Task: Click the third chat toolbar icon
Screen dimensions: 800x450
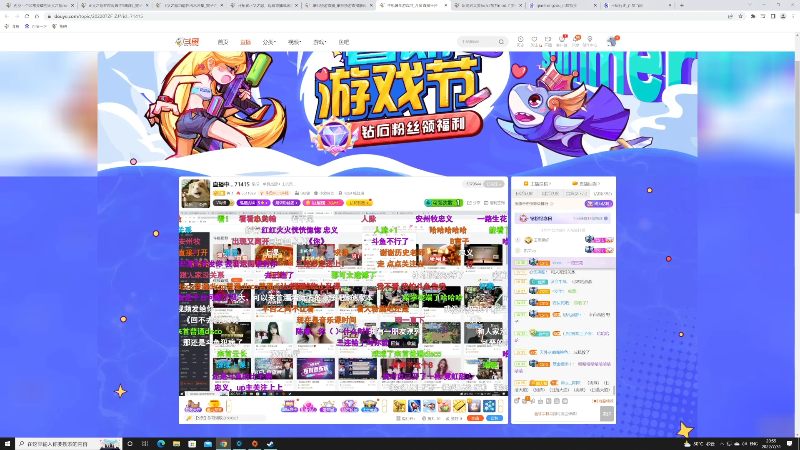Action: (x=533, y=401)
